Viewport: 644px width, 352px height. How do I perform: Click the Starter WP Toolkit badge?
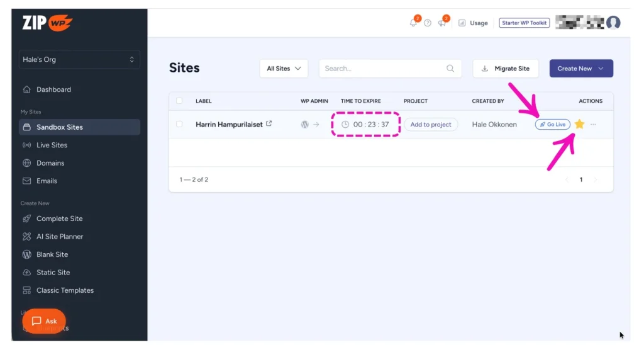tap(524, 23)
